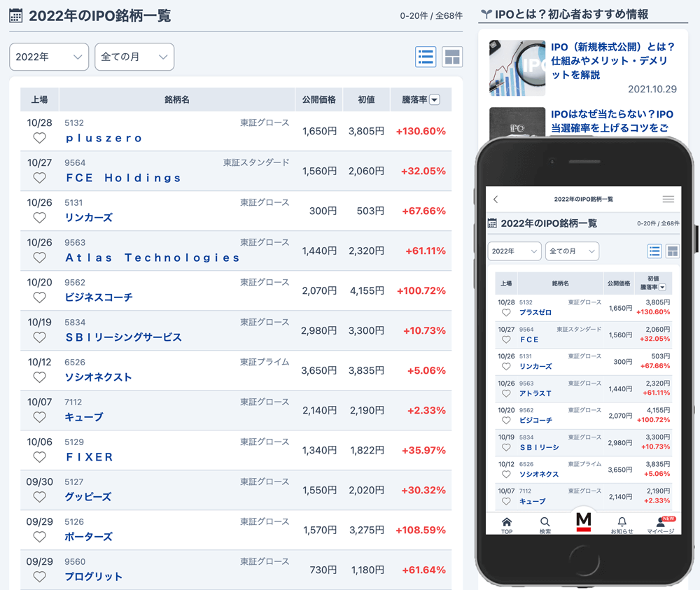
Task: Open hamburger menu in phone header
Action: click(x=668, y=199)
